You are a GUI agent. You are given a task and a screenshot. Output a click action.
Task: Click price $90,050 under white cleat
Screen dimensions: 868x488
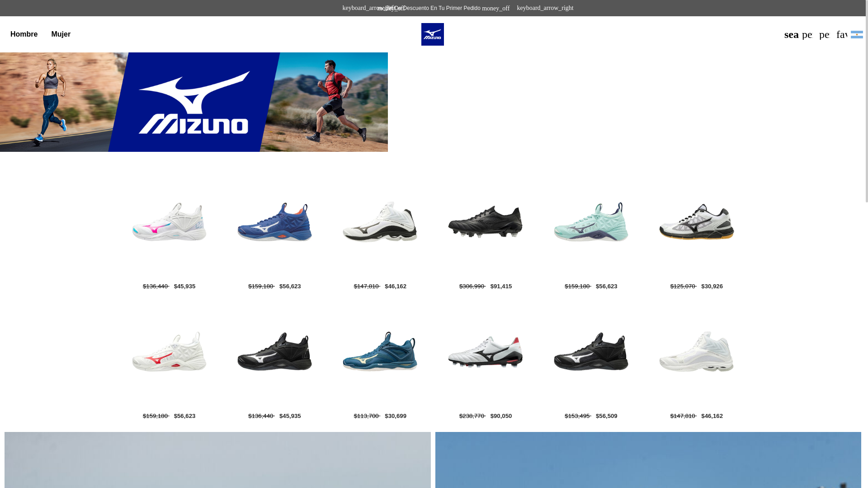501,416
